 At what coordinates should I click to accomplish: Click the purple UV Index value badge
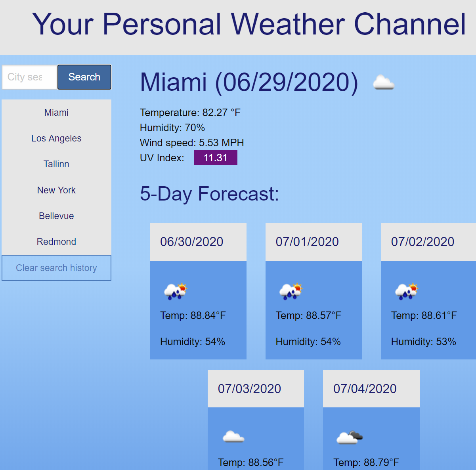215,157
